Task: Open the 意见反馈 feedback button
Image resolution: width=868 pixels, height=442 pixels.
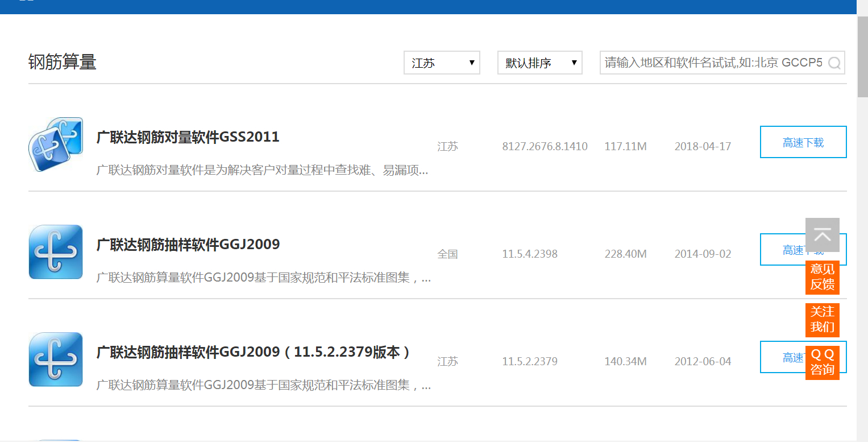Action: coord(822,277)
